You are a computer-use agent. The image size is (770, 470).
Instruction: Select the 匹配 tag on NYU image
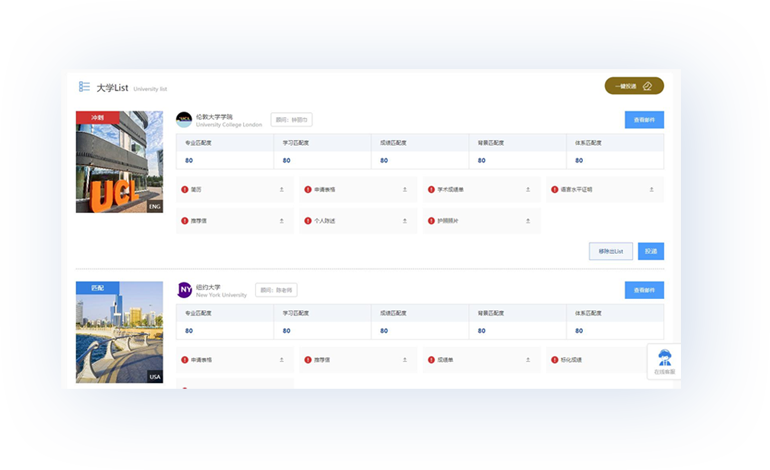97,287
